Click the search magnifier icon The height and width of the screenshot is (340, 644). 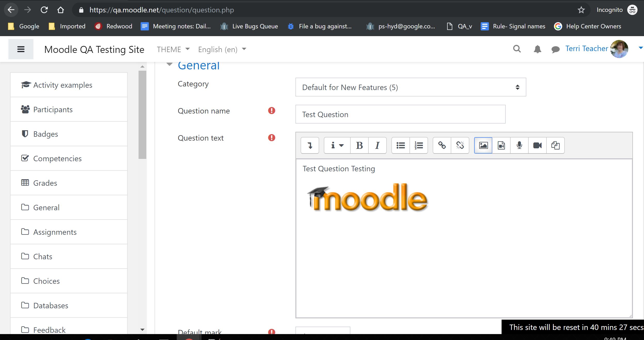tap(517, 49)
